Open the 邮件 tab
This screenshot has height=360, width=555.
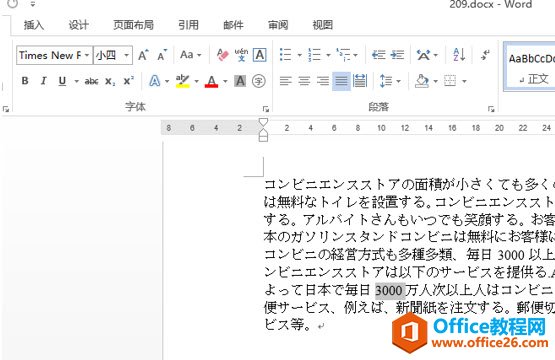233,25
